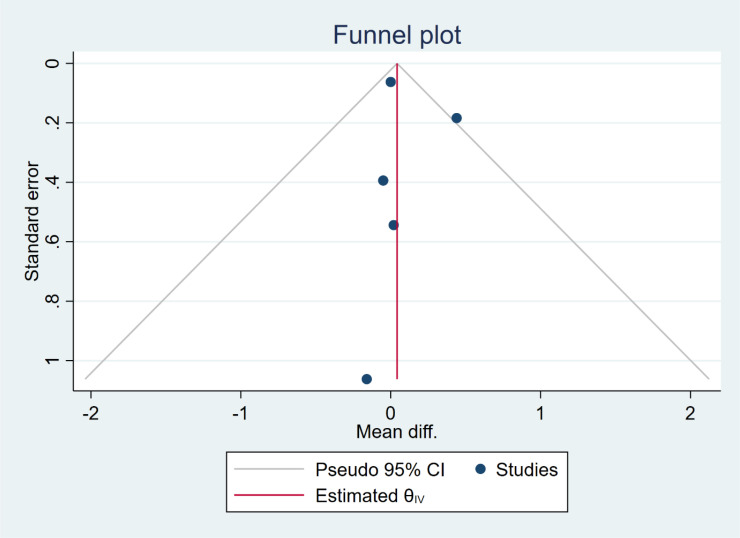This screenshot has height=538, width=740.
Task: Click the rightmost study point near 0.45
Action: pyautogui.click(x=457, y=118)
